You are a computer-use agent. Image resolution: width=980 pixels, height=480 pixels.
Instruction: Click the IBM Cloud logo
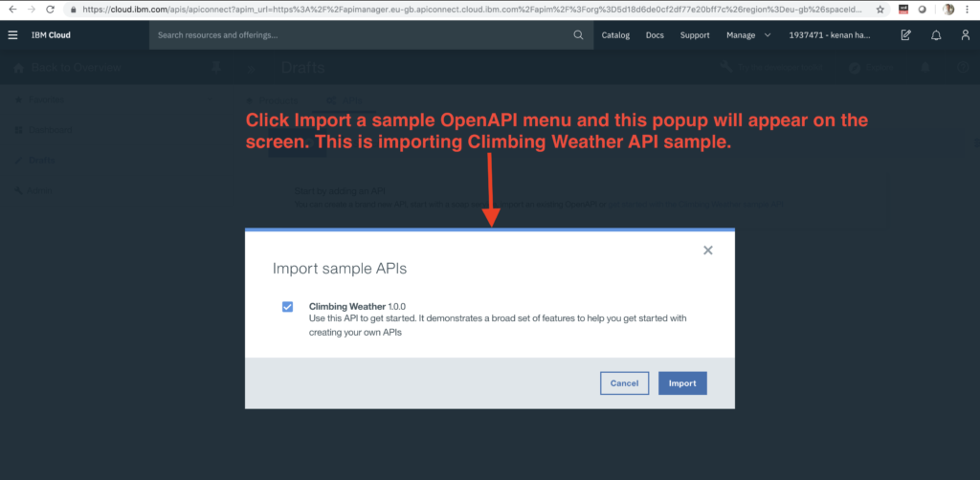click(x=51, y=35)
